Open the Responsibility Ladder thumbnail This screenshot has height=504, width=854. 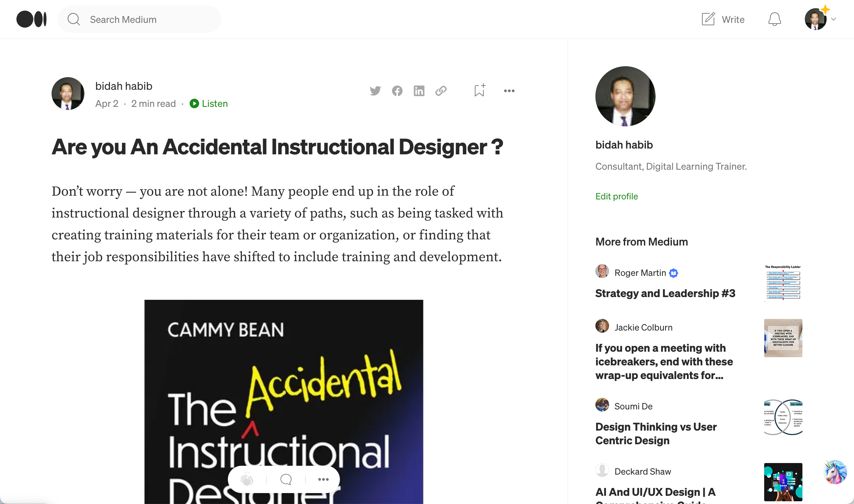coord(783,283)
